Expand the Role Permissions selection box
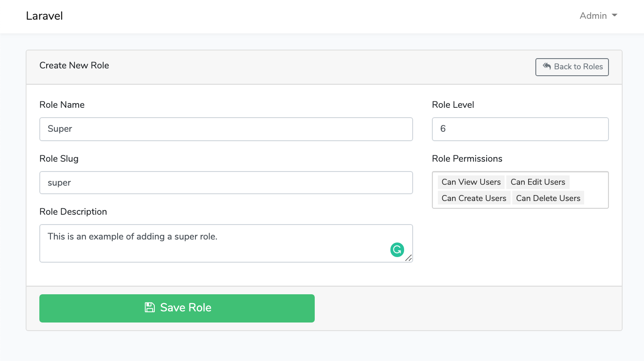The width and height of the screenshot is (644, 361). point(520,190)
